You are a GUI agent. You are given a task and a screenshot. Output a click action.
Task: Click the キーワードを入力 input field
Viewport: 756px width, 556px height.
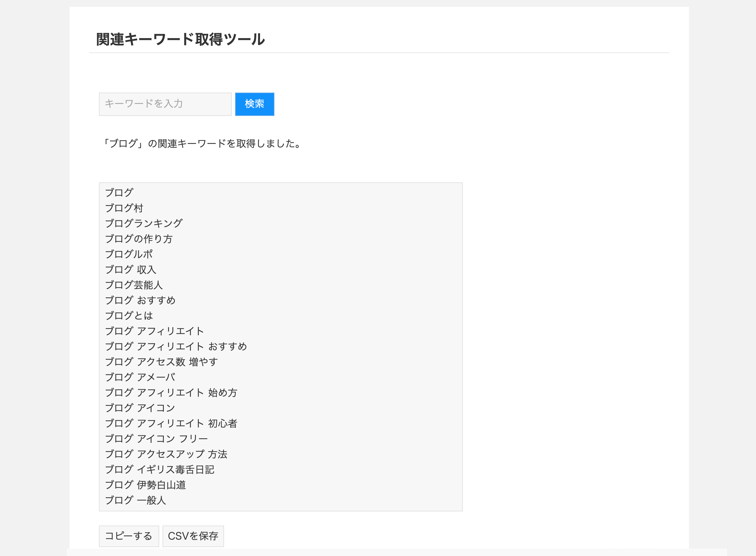click(x=165, y=104)
